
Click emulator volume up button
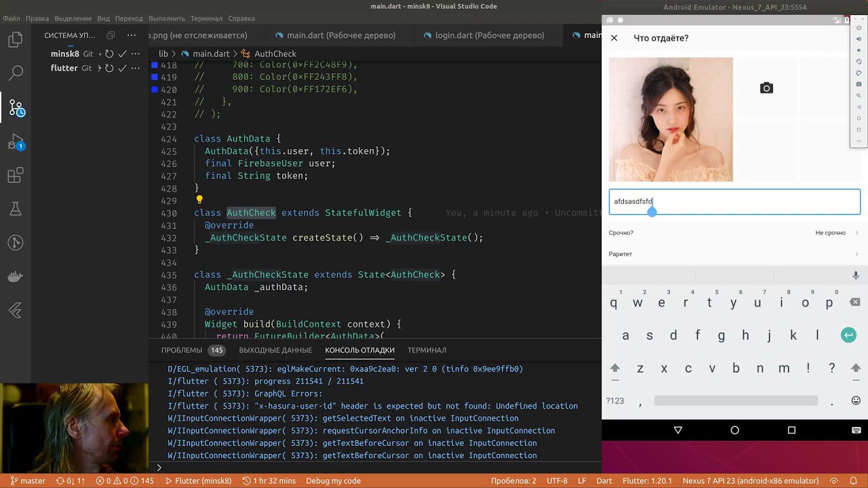click(859, 39)
